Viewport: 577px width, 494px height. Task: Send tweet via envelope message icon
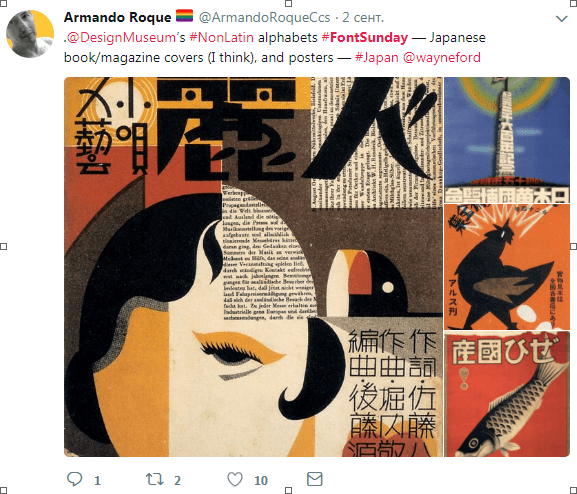click(x=315, y=479)
